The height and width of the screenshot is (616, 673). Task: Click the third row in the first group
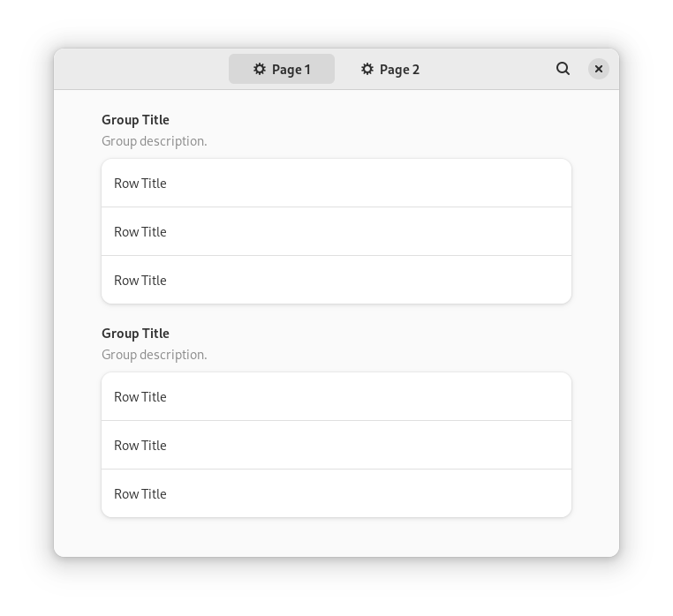[x=336, y=280]
